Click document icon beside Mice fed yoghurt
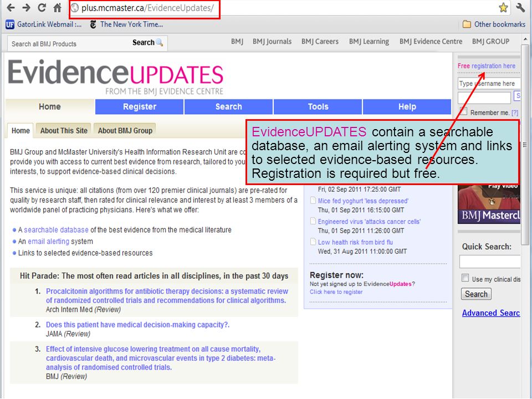Image resolution: width=532 pixels, height=399 pixels. coord(313,201)
